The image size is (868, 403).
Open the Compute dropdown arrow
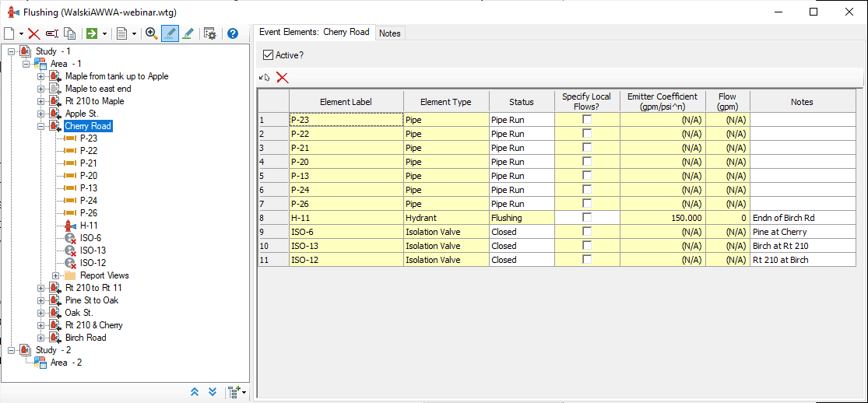tap(104, 33)
